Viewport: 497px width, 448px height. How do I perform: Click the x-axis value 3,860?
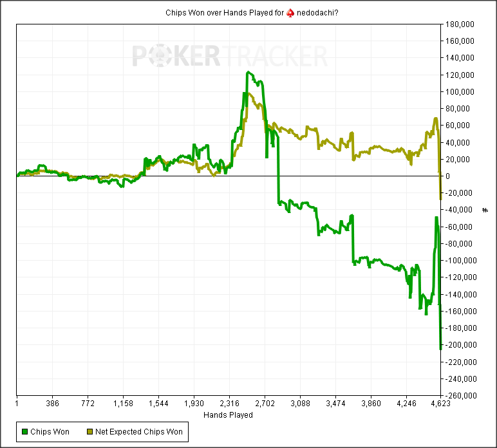pos(371,404)
